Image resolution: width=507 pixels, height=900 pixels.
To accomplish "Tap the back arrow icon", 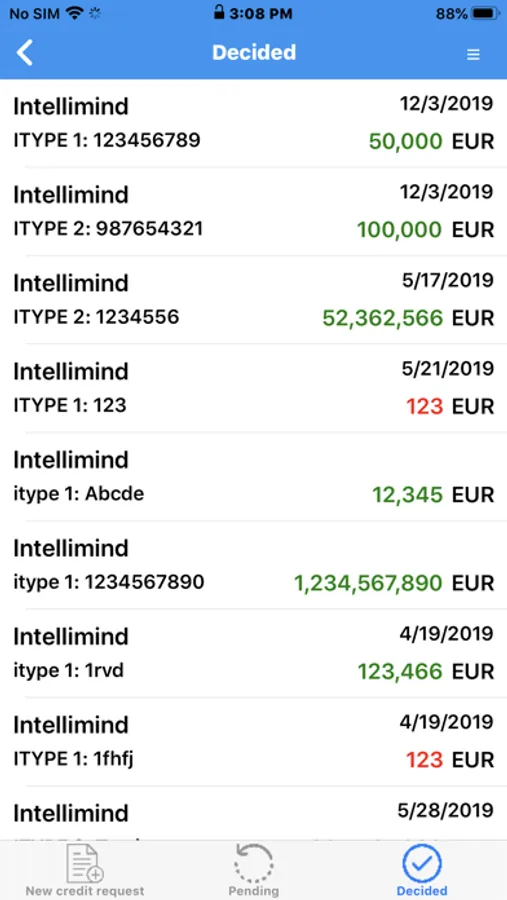I will point(25,53).
